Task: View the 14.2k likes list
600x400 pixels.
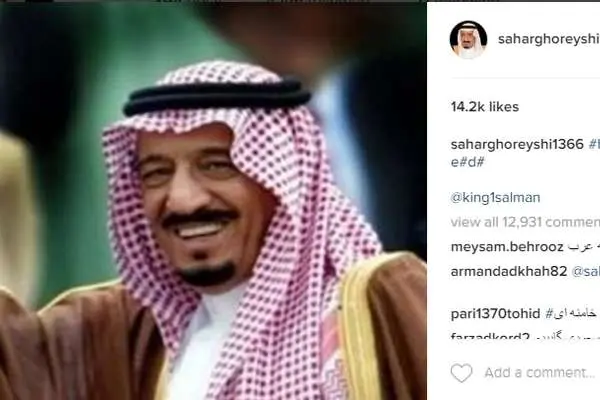Action: (485, 107)
